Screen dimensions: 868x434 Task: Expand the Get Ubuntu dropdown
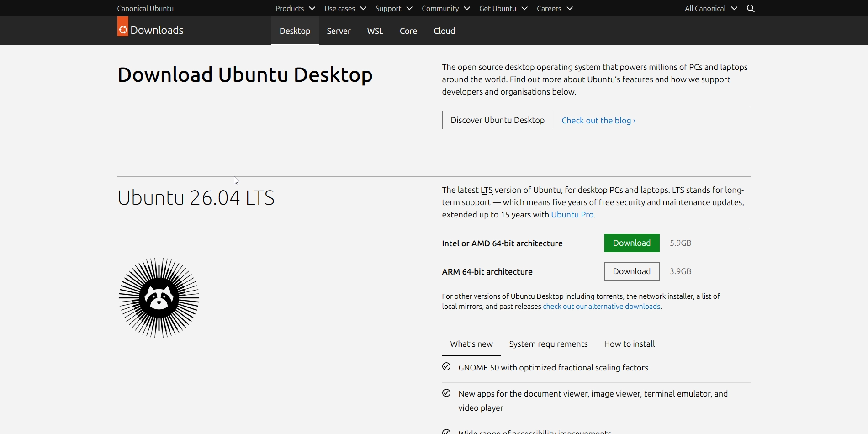pyautogui.click(x=503, y=8)
